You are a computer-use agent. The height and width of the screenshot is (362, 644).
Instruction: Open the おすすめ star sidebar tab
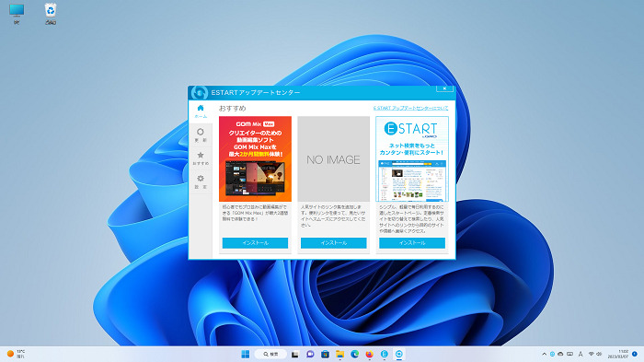pos(201,158)
